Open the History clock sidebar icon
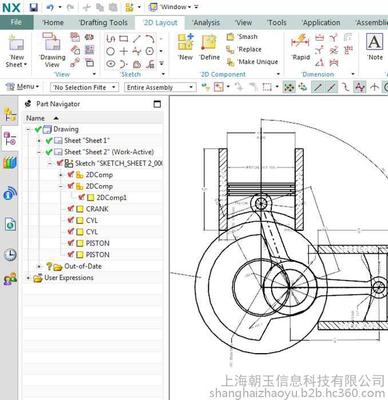Image resolution: width=388 pixels, height=400 pixels. click(10, 255)
